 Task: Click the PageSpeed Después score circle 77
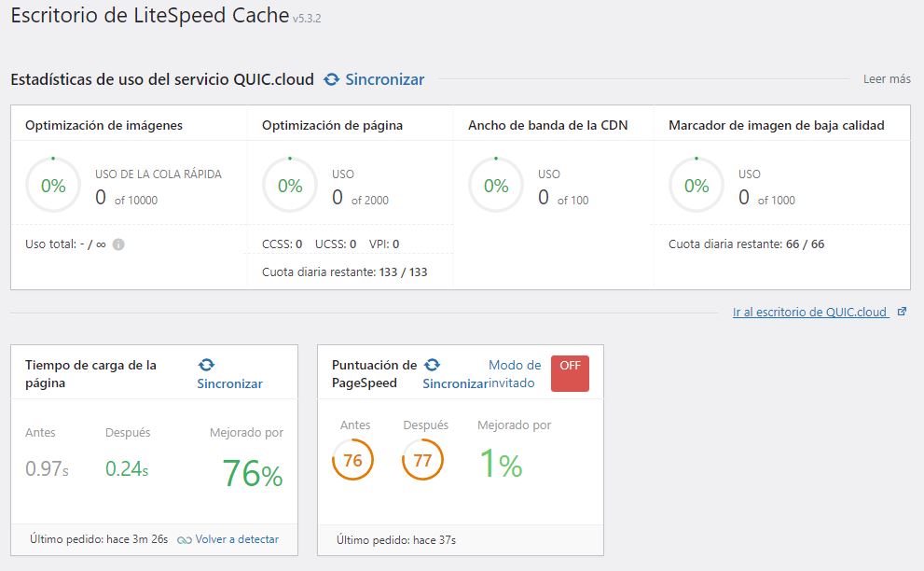[422, 460]
